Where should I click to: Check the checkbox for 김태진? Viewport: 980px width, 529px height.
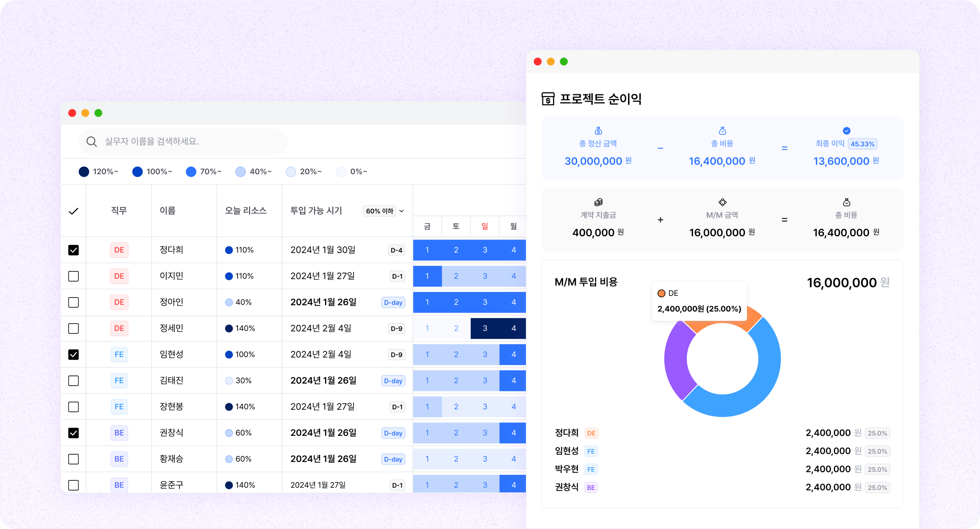pyautogui.click(x=73, y=381)
